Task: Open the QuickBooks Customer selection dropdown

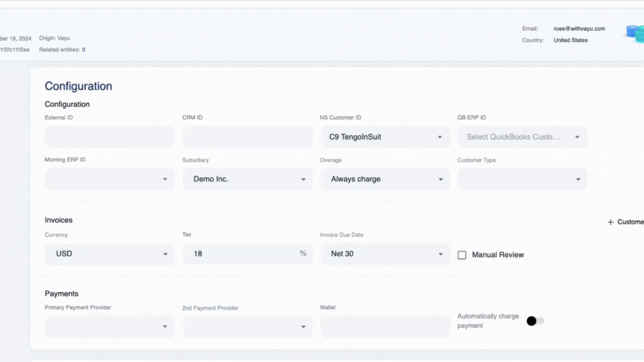Action: (x=522, y=137)
